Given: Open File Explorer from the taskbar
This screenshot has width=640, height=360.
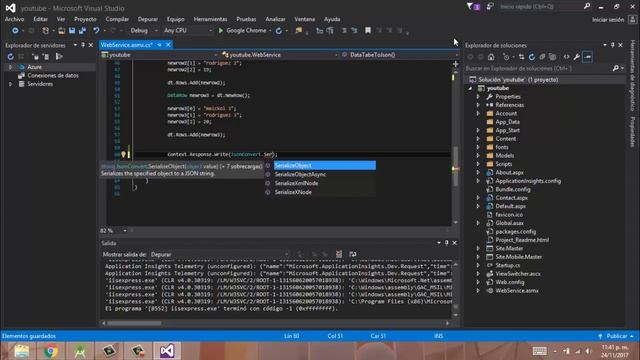Looking at the screenshot, I should (21, 351).
